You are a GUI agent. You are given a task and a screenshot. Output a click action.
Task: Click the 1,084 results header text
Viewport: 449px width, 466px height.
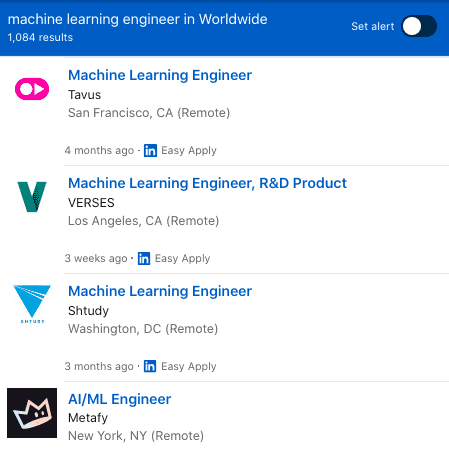tap(40, 37)
